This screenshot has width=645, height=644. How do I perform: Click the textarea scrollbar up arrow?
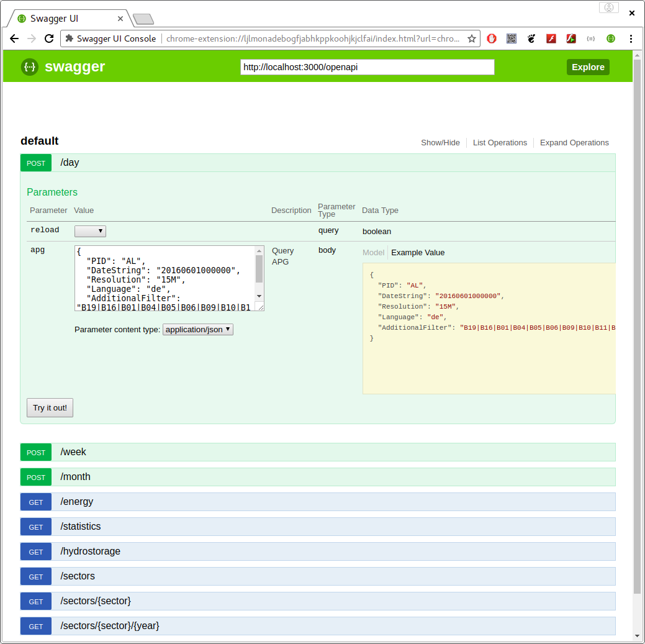259,251
